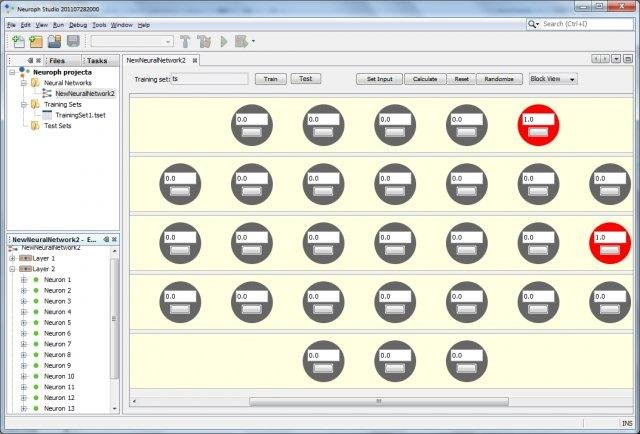Click in the Search (Ctrl+I) field
The image size is (640, 434).
tap(587, 24)
